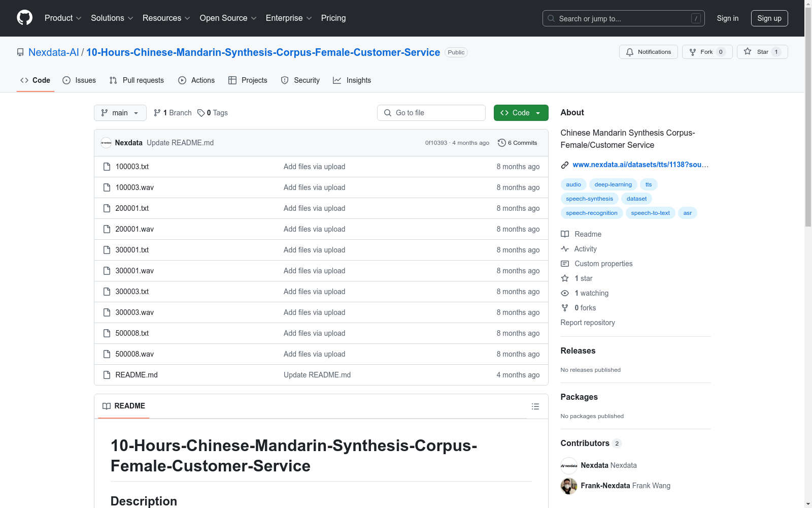Click file icon beside 500008.wav
This screenshot has height=508, width=812.
pyautogui.click(x=107, y=354)
